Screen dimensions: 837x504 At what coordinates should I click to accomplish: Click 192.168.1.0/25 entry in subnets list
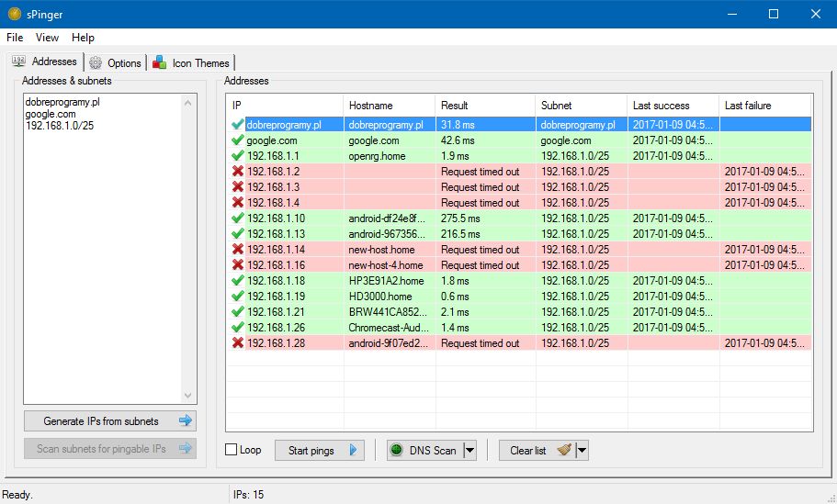coord(60,126)
